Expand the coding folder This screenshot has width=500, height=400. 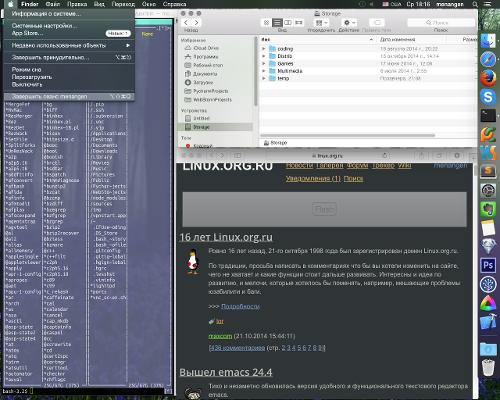(264, 49)
